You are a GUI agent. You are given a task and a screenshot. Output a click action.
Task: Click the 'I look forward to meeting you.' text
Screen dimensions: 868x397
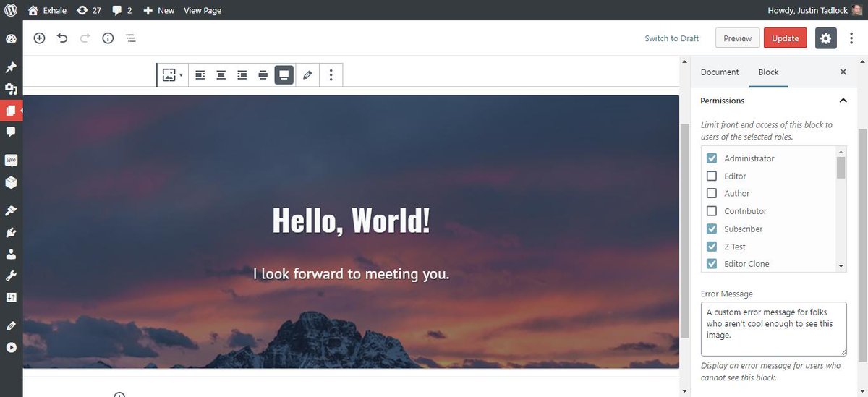point(351,274)
